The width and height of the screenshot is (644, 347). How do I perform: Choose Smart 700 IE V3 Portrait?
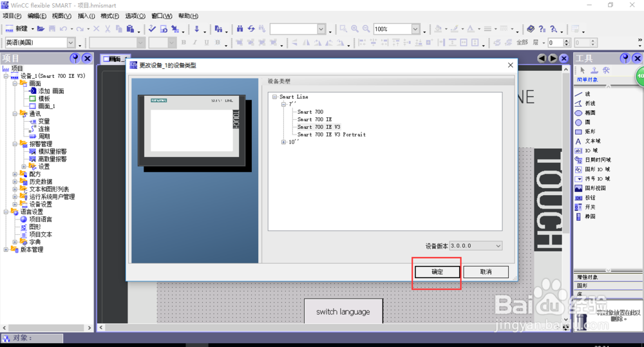[331, 135]
